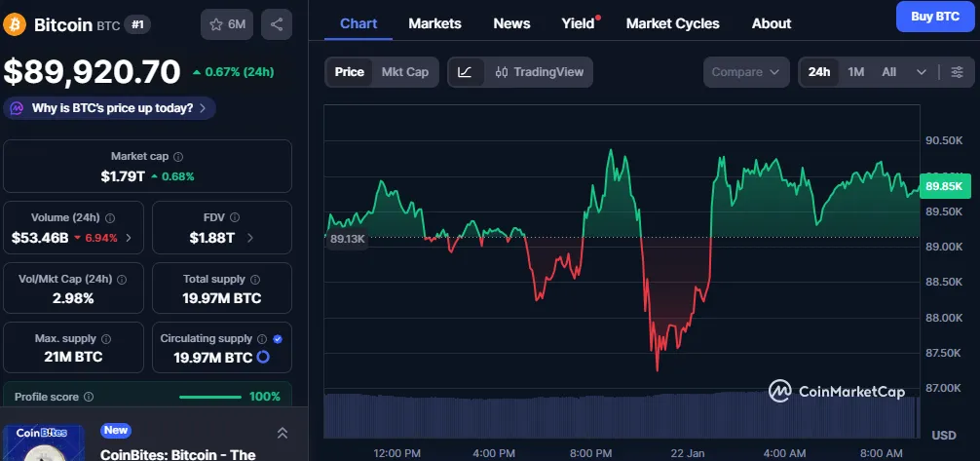
Task: Click the 0.67% (24h) change text
Action: pos(233,72)
